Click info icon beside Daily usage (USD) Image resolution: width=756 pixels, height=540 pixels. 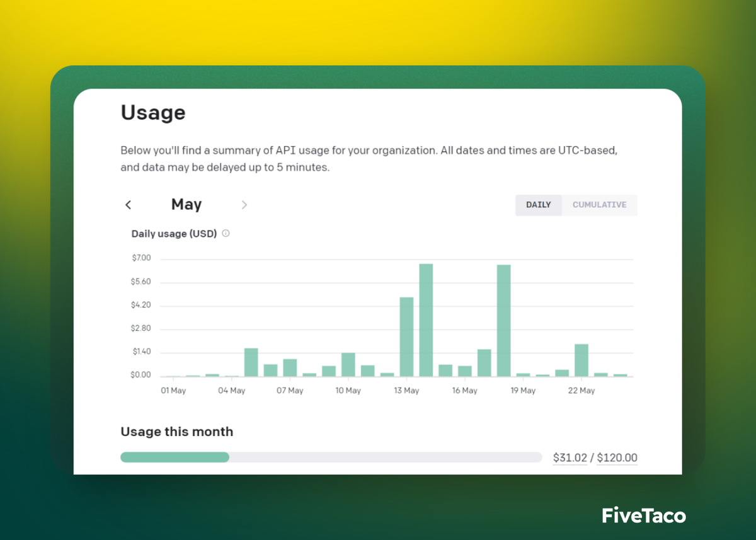(226, 234)
